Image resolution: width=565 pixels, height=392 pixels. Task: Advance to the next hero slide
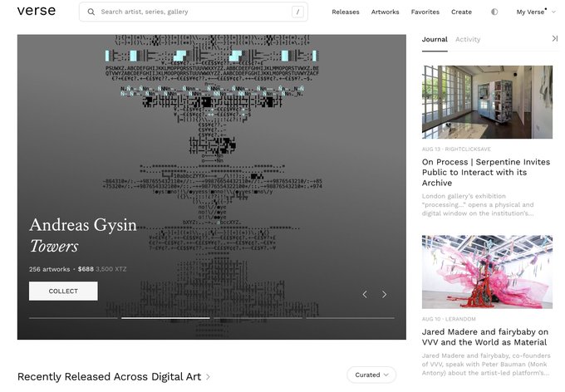click(385, 294)
